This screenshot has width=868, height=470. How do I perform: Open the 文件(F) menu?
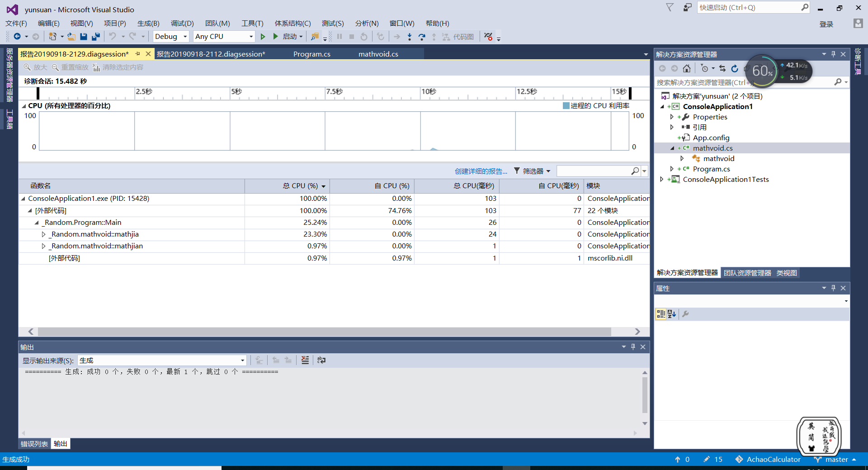point(16,24)
